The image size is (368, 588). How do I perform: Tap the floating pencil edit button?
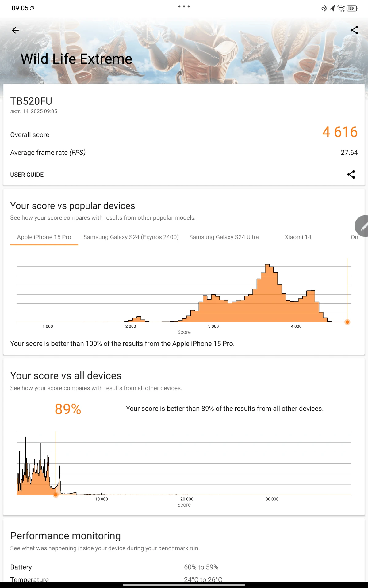click(362, 226)
